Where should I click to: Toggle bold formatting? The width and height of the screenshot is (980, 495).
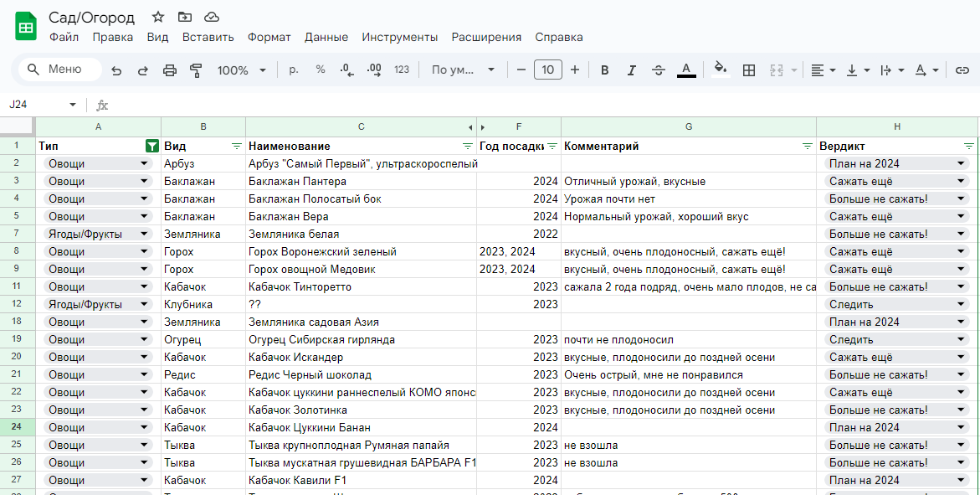coord(604,70)
